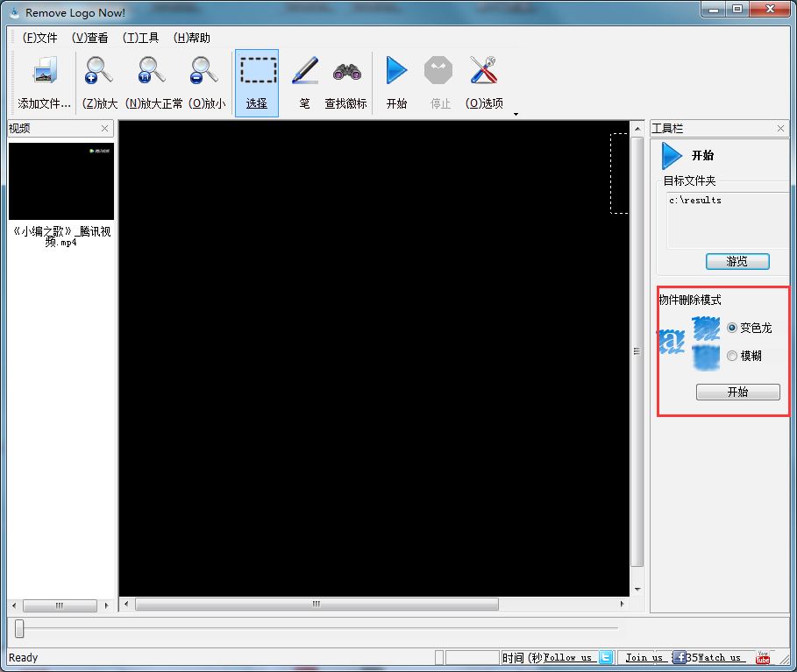The width and height of the screenshot is (797, 672).
Task: Click the 开始 button under removal mode
Action: point(738,392)
